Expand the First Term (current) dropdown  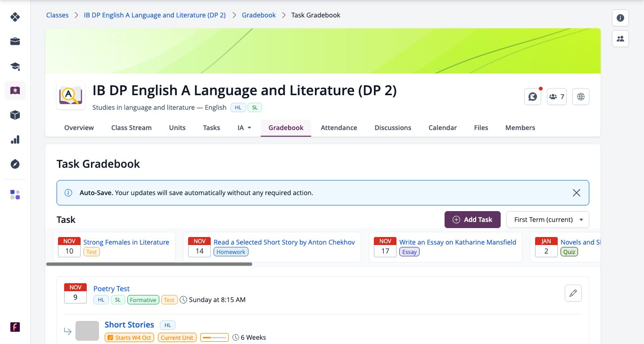548,220
